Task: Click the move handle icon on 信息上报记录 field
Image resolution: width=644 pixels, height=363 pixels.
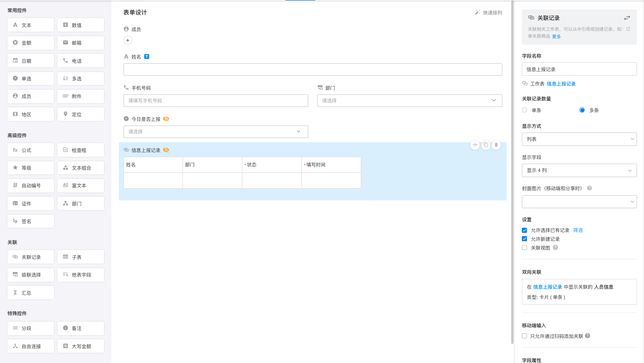Action: point(475,145)
